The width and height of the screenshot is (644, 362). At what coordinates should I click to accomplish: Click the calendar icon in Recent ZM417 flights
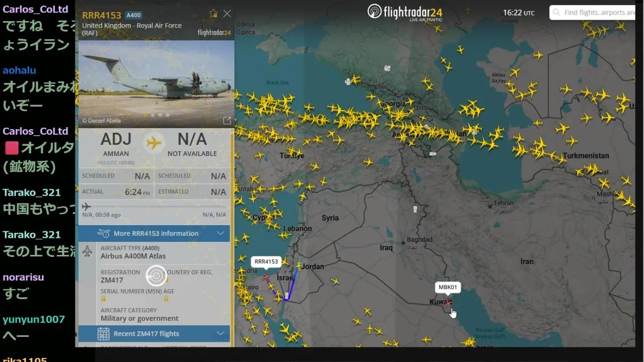pyautogui.click(x=104, y=333)
